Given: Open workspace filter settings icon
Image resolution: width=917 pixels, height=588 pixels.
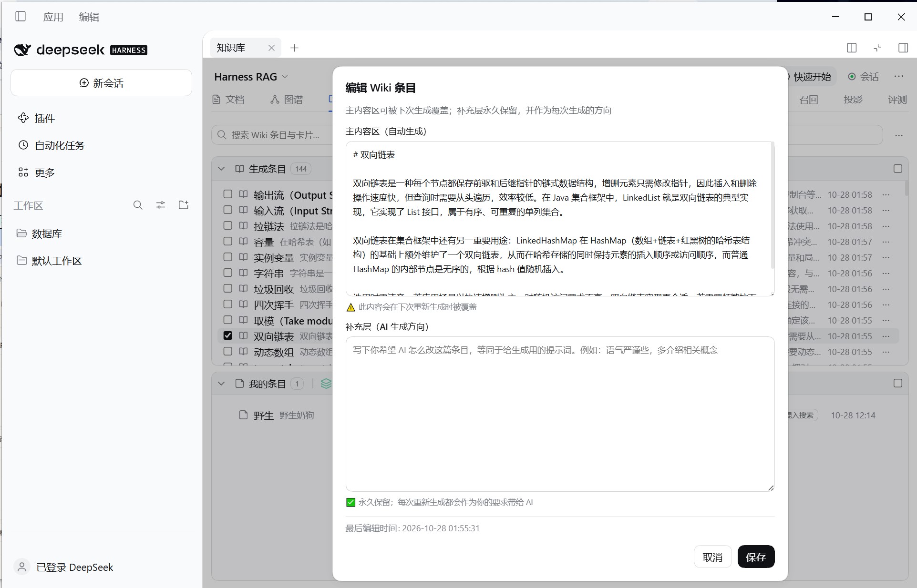Looking at the screenshot, I should tap(161, 205).
